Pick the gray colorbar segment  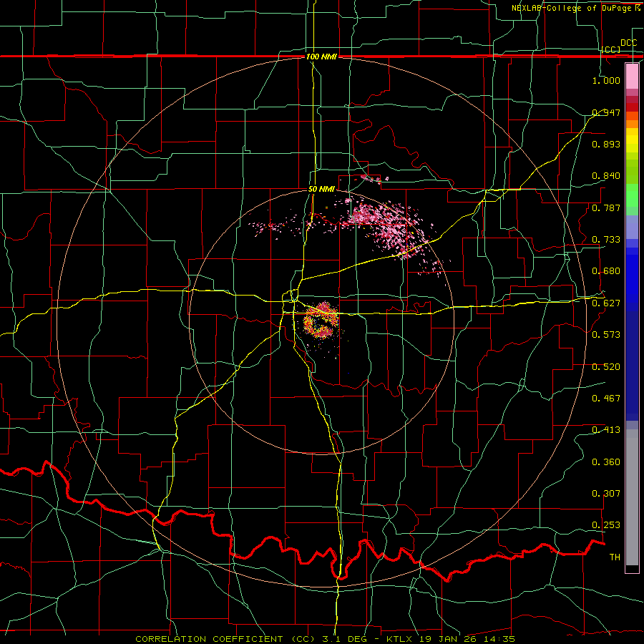[632, 497]
